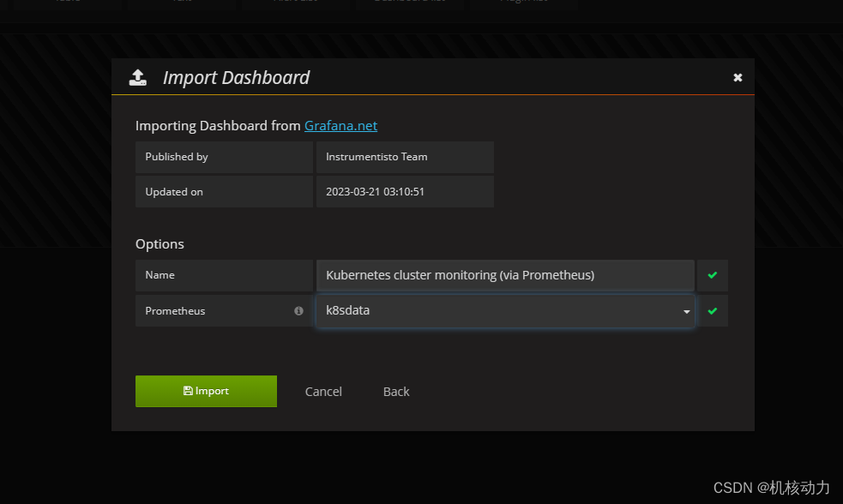Click the 'Name' option label
This screenshot has height=504, width=843.
tap(160, 275)
